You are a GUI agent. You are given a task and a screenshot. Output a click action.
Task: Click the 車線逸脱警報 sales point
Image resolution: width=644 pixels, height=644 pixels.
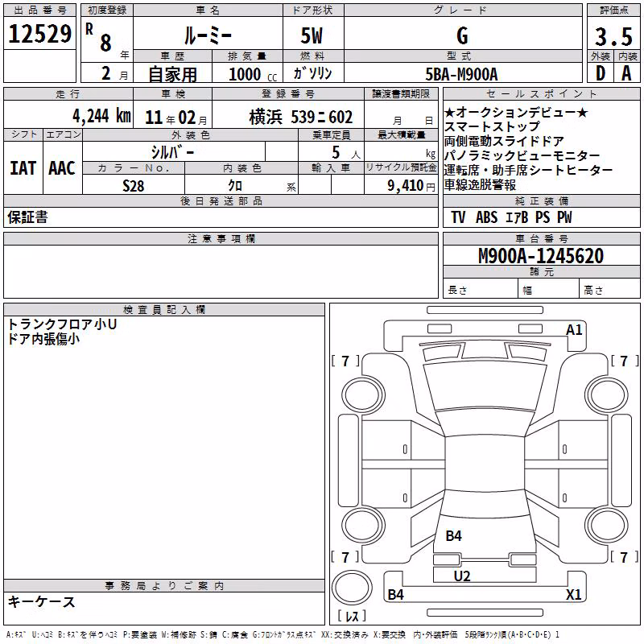(x=480, y=185)
